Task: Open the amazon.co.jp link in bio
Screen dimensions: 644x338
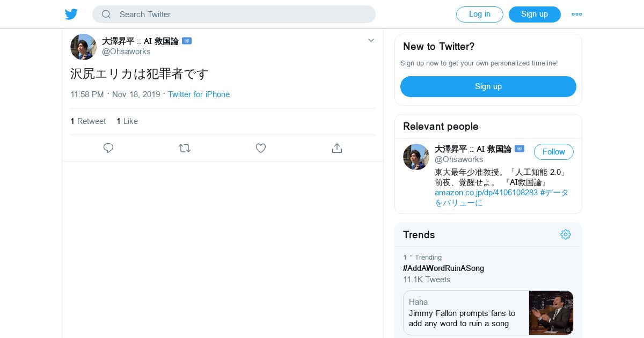Action: [486, 193]
